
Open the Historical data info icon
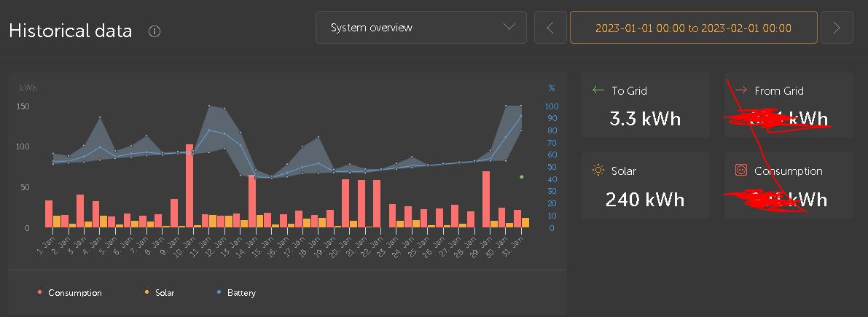click(x=155, y=31)
